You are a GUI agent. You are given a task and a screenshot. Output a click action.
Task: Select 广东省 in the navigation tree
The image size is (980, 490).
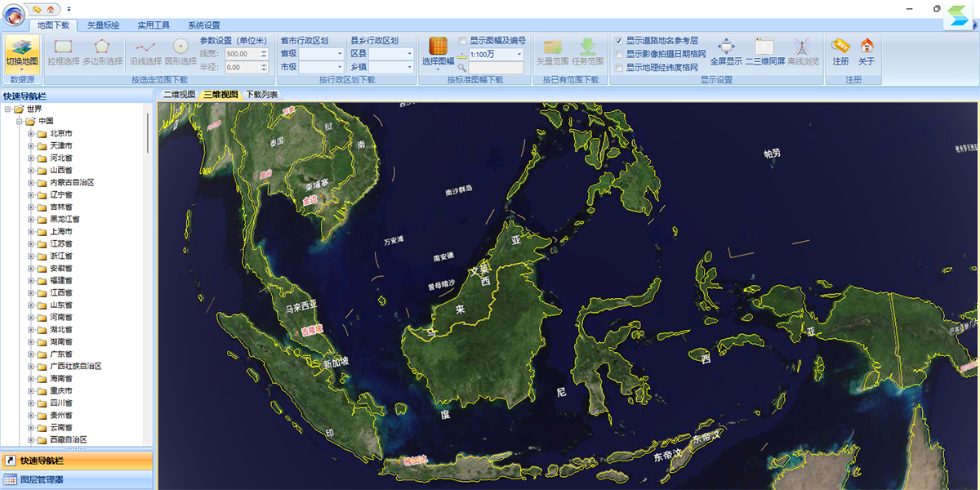pyautogui.click(x=61, y=354)
